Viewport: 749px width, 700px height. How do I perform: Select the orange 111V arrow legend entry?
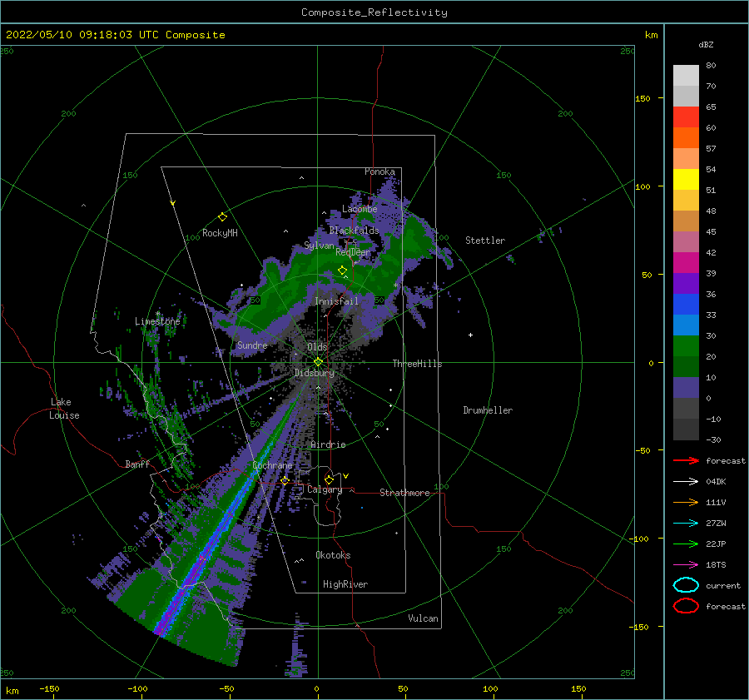click(686, 502)
